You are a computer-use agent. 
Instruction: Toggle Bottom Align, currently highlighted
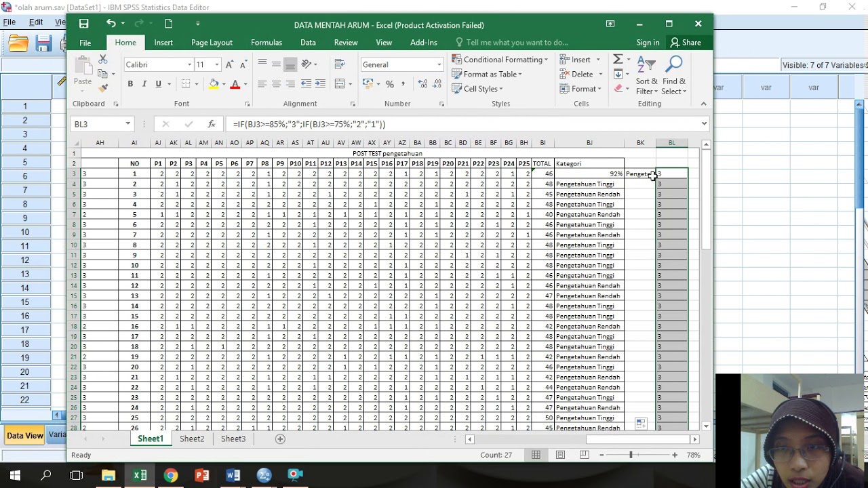290,64
